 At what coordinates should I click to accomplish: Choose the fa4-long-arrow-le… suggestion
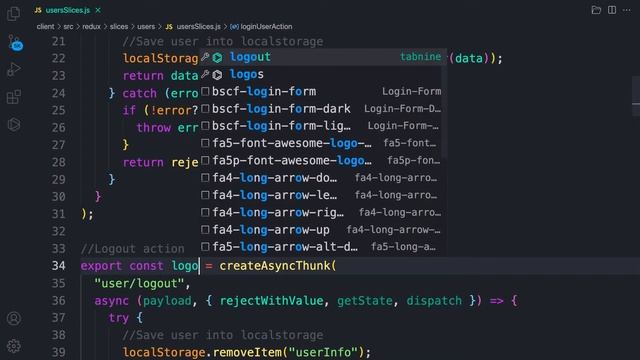tap(320, 195)
